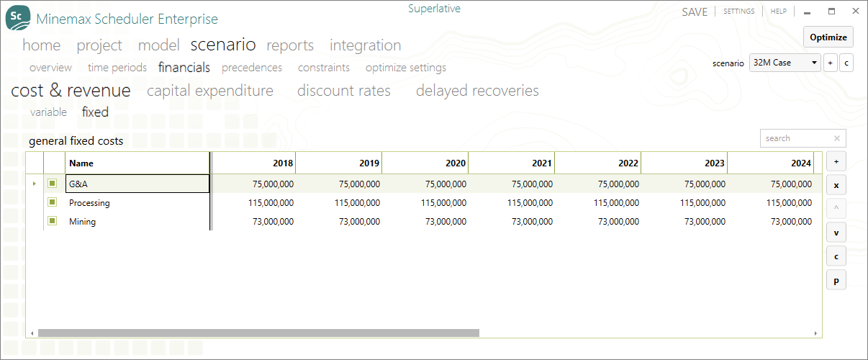This screenshot has width=868, height=360.
Task: Click Processing 2018 value 115,000,000
Action: 253,203
